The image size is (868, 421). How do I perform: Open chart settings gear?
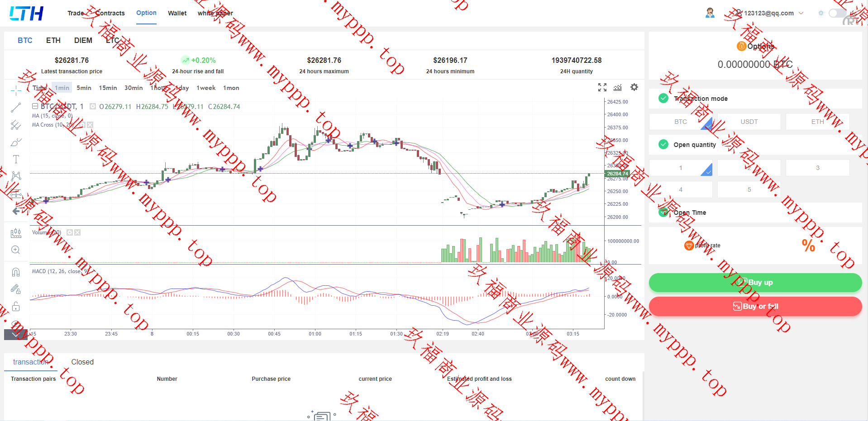pos(634,87)
